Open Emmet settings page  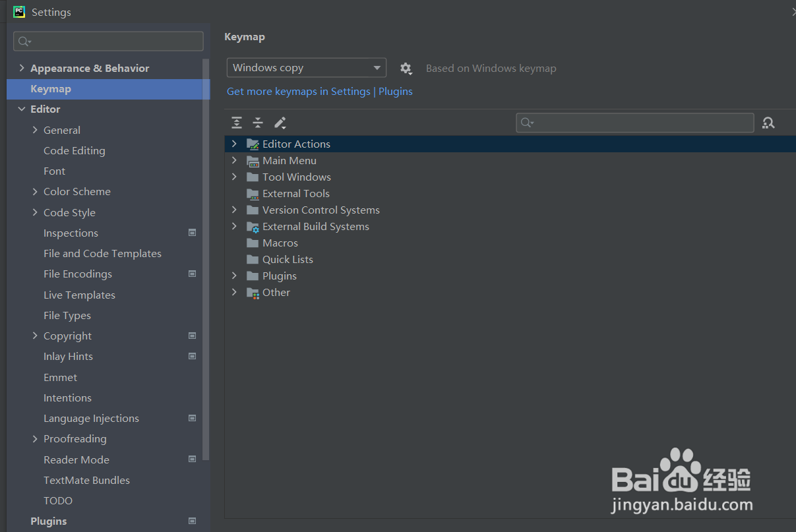click(x=60, y=377)
